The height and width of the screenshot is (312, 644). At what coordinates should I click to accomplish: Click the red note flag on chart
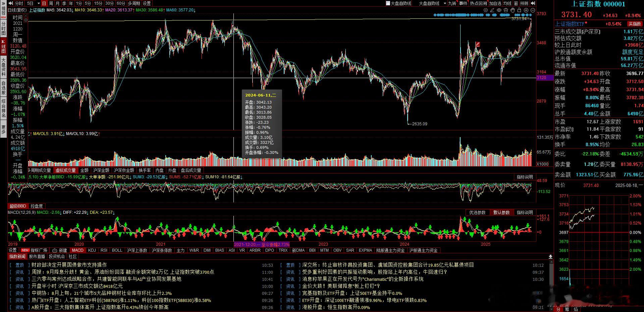point(477,44)
